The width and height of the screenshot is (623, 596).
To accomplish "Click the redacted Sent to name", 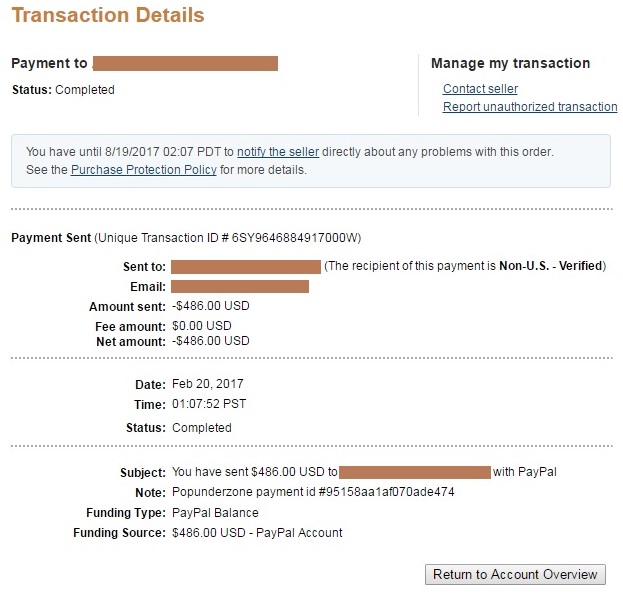I will coord(246,267).
